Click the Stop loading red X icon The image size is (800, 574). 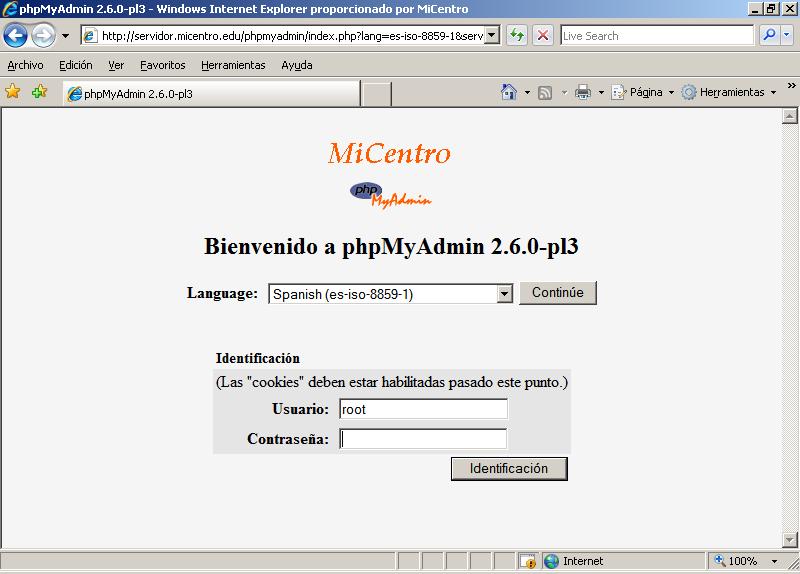click(543, 36)
